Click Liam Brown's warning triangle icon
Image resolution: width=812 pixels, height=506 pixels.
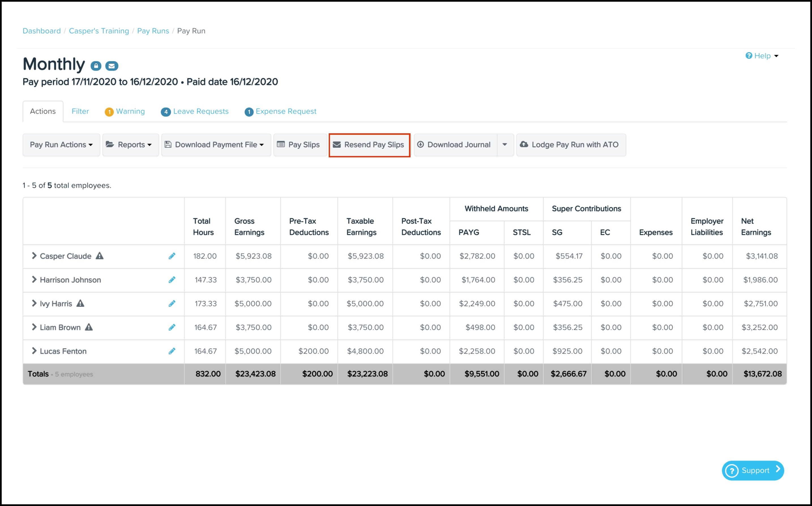[89, 327]
